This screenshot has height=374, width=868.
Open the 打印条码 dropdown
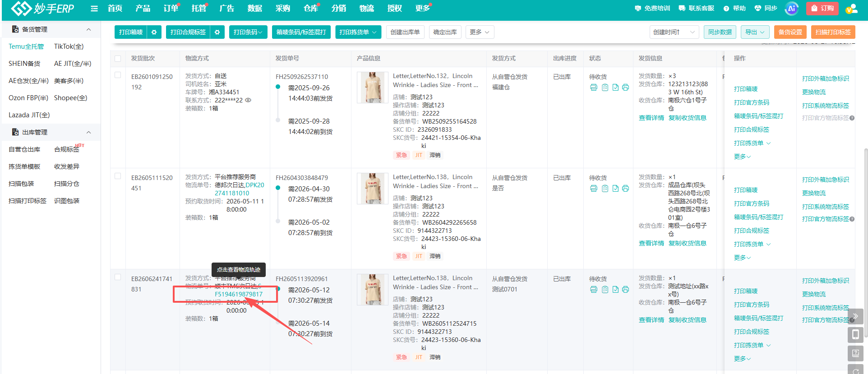[x=248, y=32]
